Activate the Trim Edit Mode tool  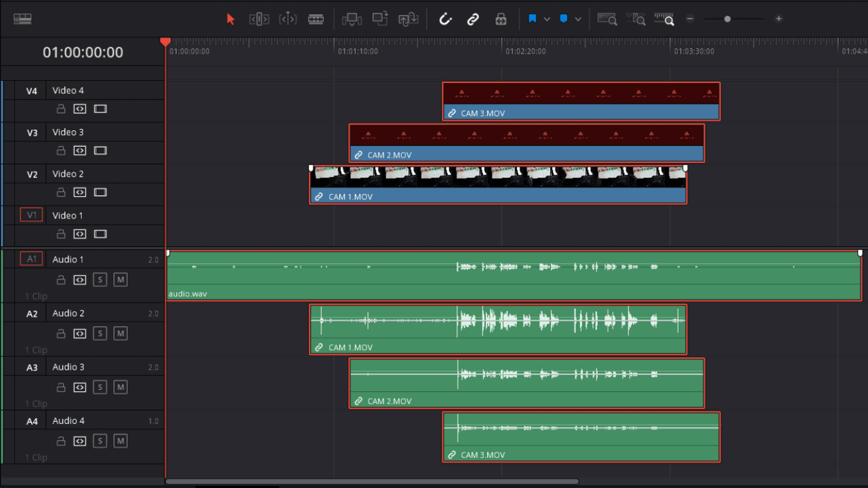(x=259, y=19)
